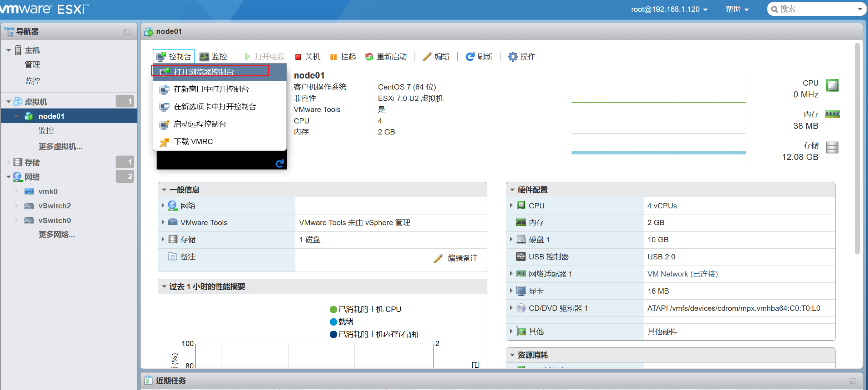Expand the 存储 storage tree node
This screenshot has width=868, height=390.
pyautogui.click(x=9, y=162)
